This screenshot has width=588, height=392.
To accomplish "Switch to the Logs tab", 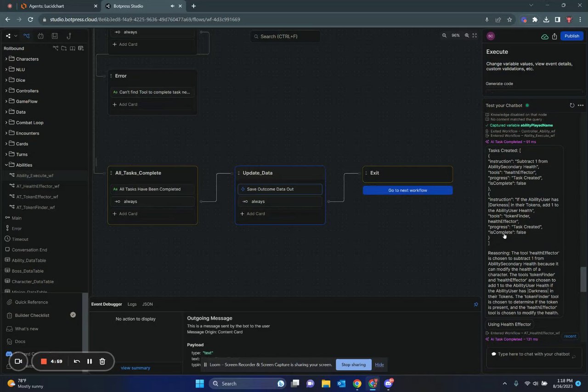I will pyautogui.click(x=132, y=304).
